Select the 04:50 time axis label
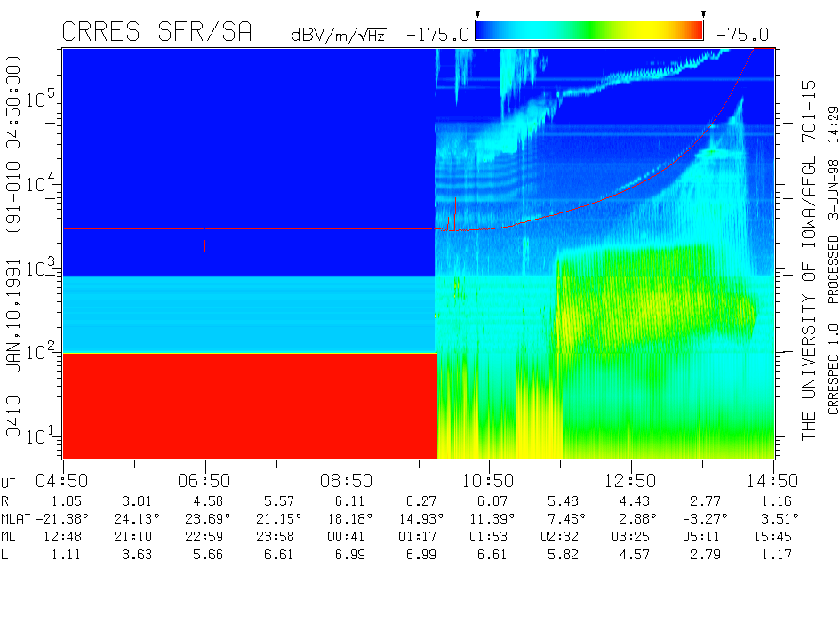This screenshot has width=840, height=640. click(x=62, y=481)
